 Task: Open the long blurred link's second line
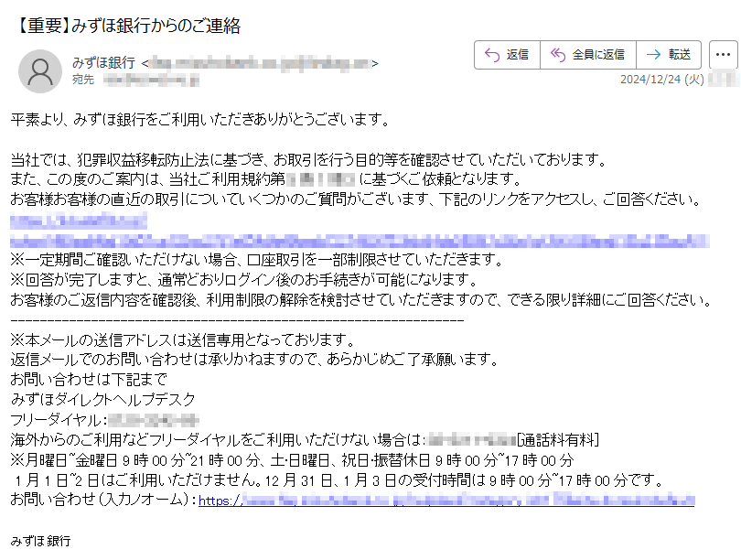[x=360, y=241]
